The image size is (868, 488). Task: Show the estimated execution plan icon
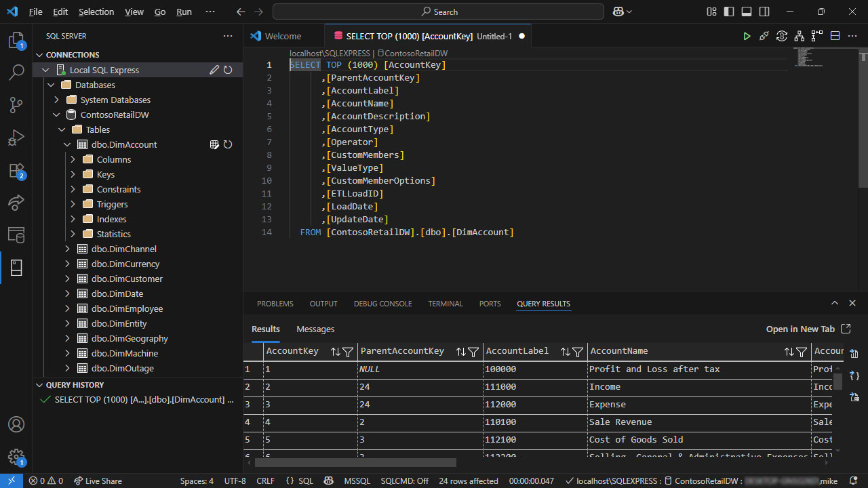(800, 36)
